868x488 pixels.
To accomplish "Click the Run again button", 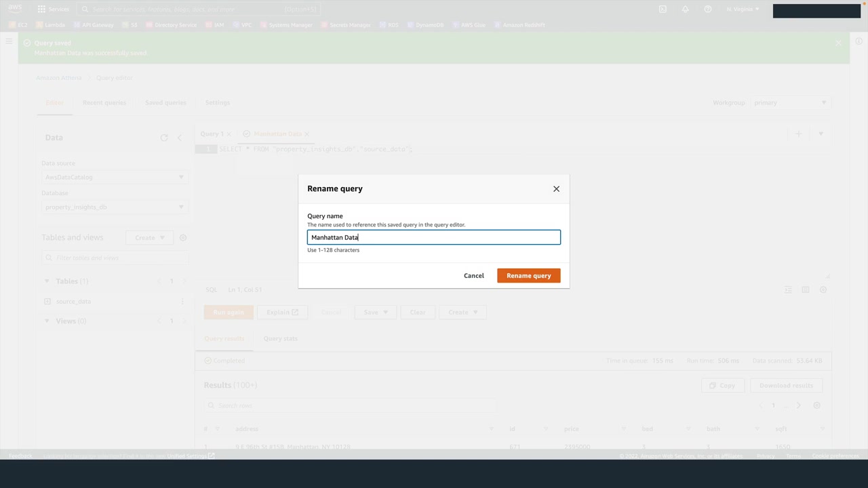I will (x=229, y=312).
